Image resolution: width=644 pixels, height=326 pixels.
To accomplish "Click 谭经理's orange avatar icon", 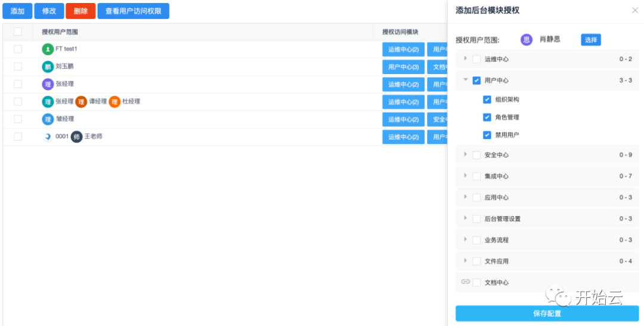I will pos(81,102).
